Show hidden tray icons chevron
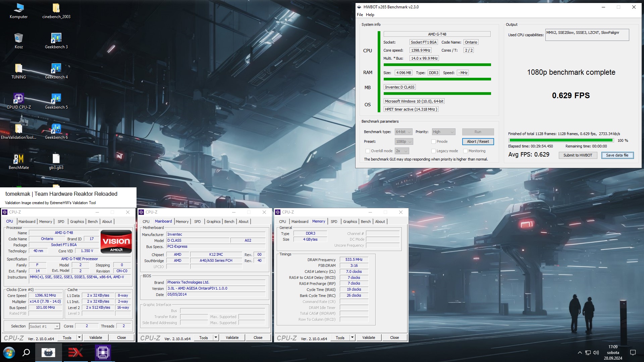Image resolution: width=644 pixels, height=362 pixels. pos(580,353)
